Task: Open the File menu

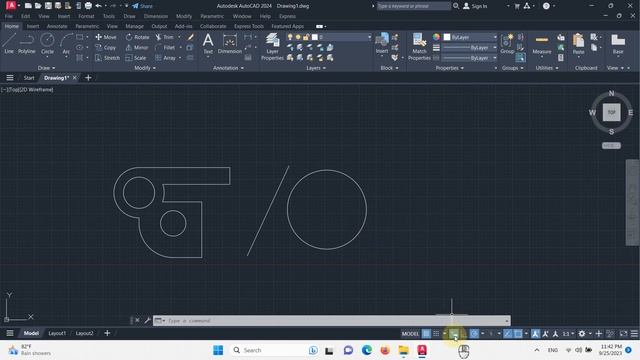Action: pyautogui.click(x=9, y=16)
